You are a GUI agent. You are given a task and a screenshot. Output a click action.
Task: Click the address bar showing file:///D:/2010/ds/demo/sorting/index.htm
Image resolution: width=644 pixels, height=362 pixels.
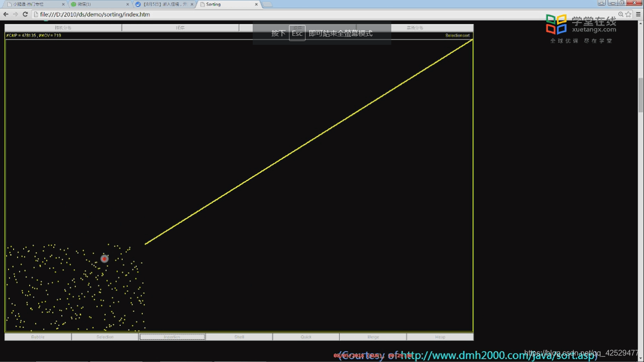pyautogui.click(x=324, y=15)
